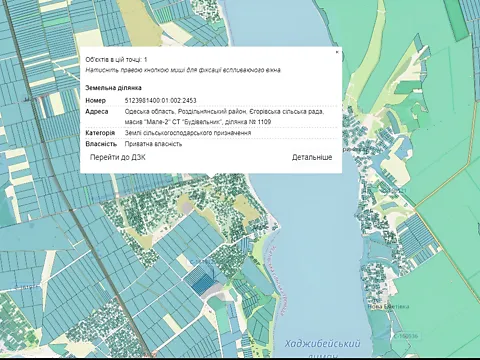Select the olive-colored plot beside the lake shore
The image size is (480, 360).
point(246,207)
